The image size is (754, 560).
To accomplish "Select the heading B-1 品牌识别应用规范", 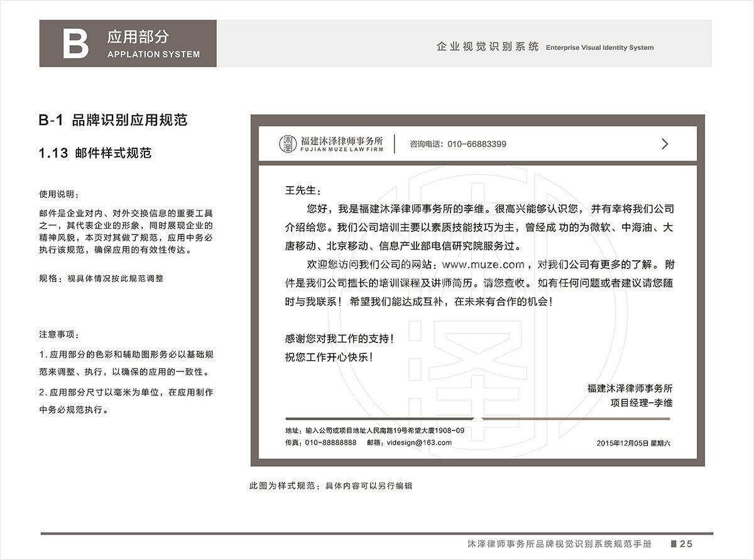I will pos(113,121).
